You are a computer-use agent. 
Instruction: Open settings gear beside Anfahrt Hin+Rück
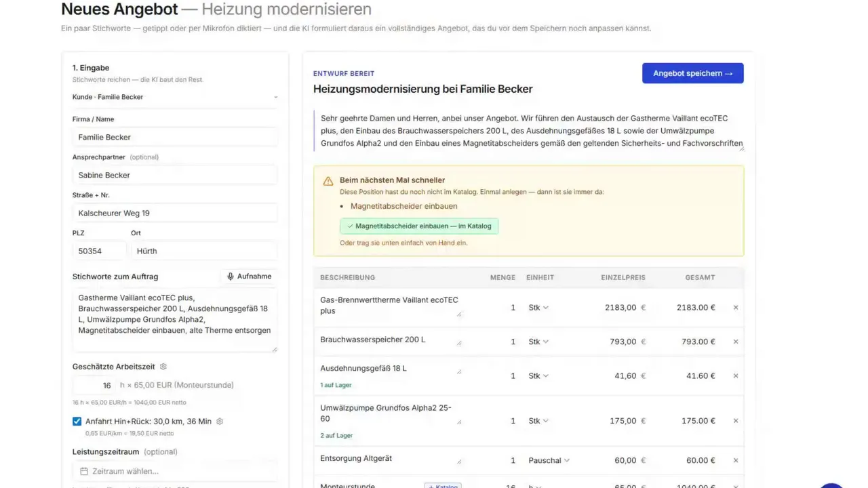pos(220,421)
